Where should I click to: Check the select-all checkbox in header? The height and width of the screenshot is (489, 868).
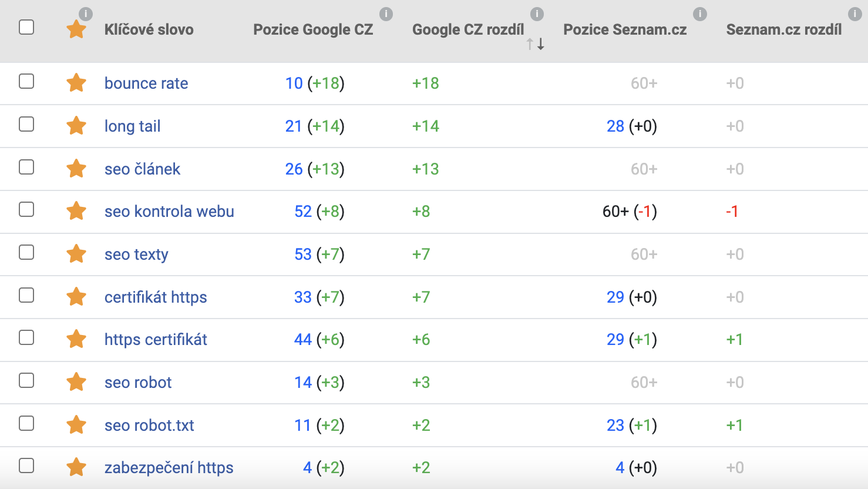pyautogui.click(x=26, y=27)
